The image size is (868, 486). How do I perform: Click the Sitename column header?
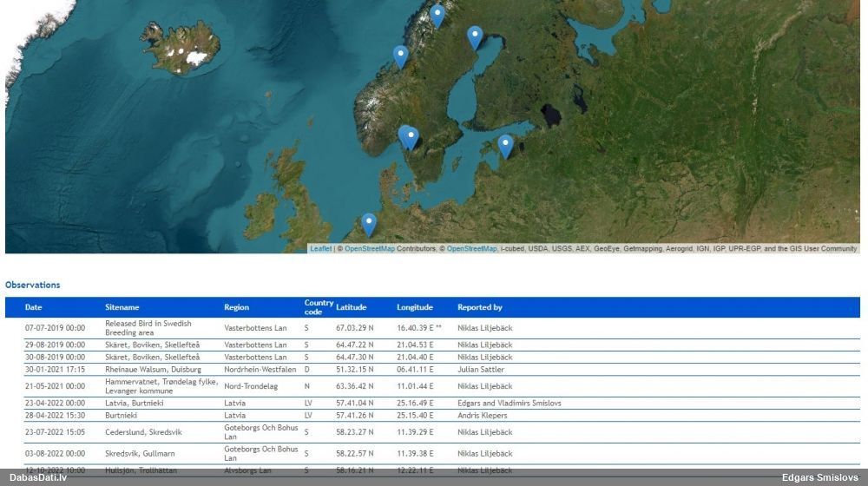(122, 307)
